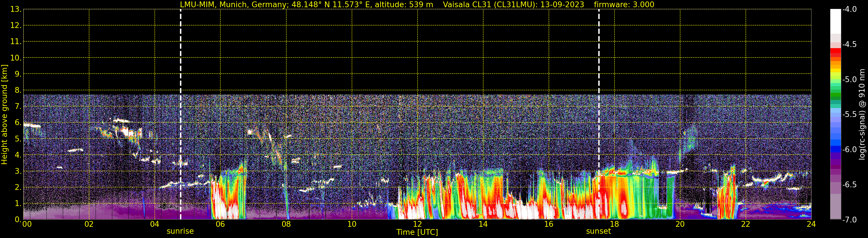Click the time axis tick label '20'
Image resolution: width=868 pixels, height=238 pixels.
point(680,224)
